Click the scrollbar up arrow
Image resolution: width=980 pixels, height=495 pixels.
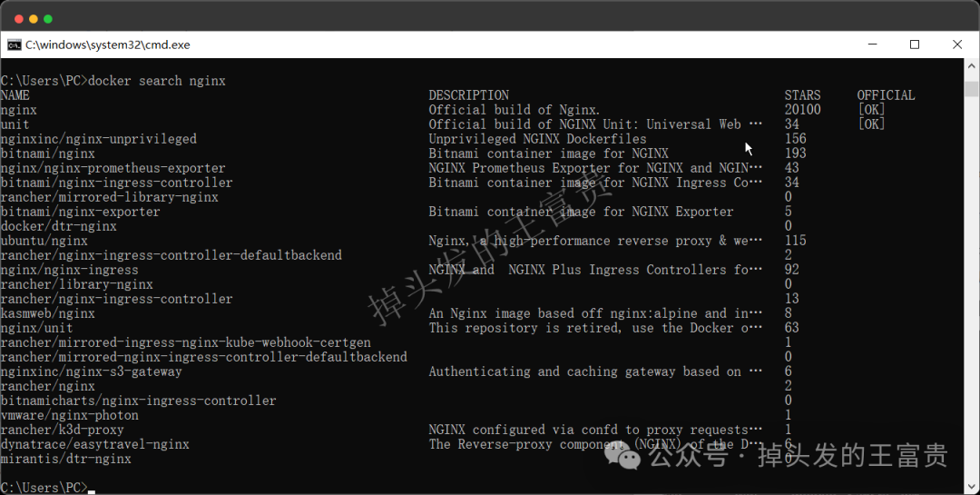point(971,64)
